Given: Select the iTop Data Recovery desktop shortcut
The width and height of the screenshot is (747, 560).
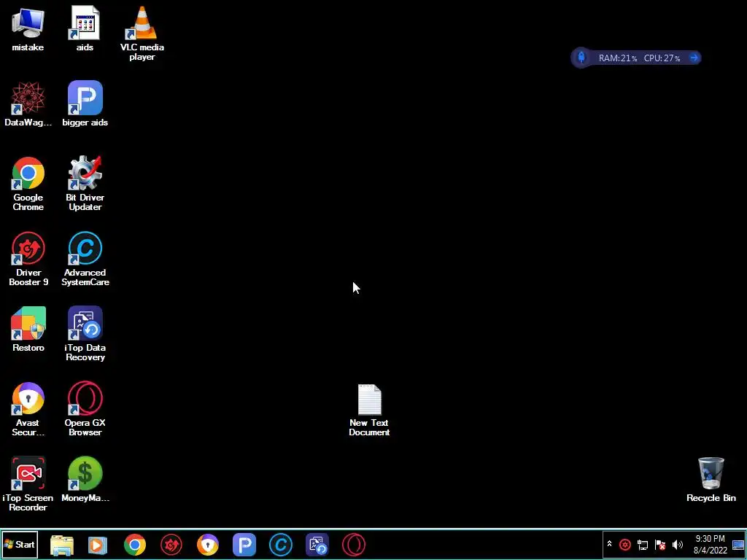Looking at the screenshot, I should pyautogui.click(x=85, y=334).
